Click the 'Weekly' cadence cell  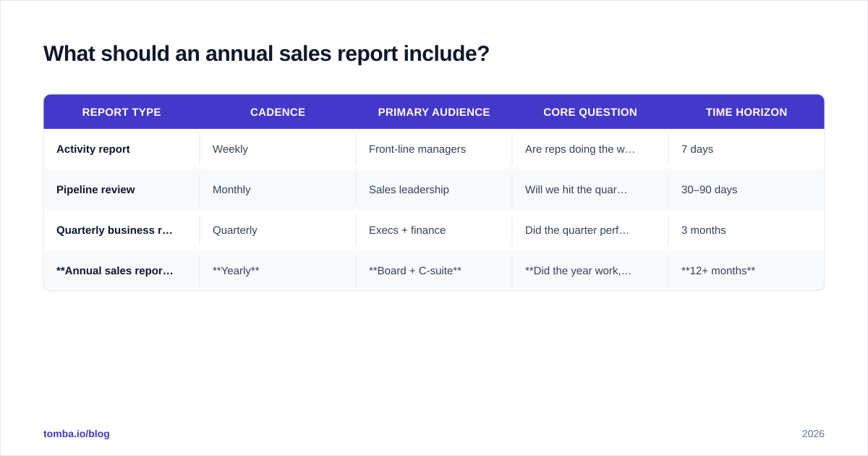coord(278,149)
